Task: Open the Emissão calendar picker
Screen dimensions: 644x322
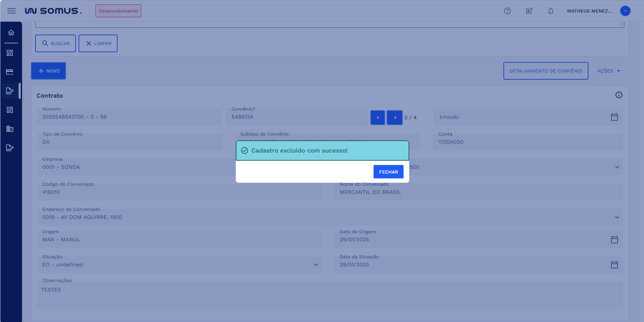Action: [x=614, y=117]
